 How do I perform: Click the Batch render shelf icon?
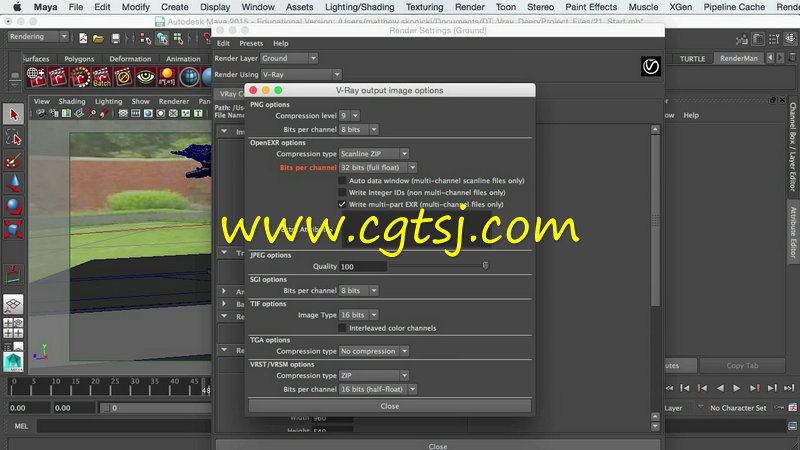pos(101,77)
